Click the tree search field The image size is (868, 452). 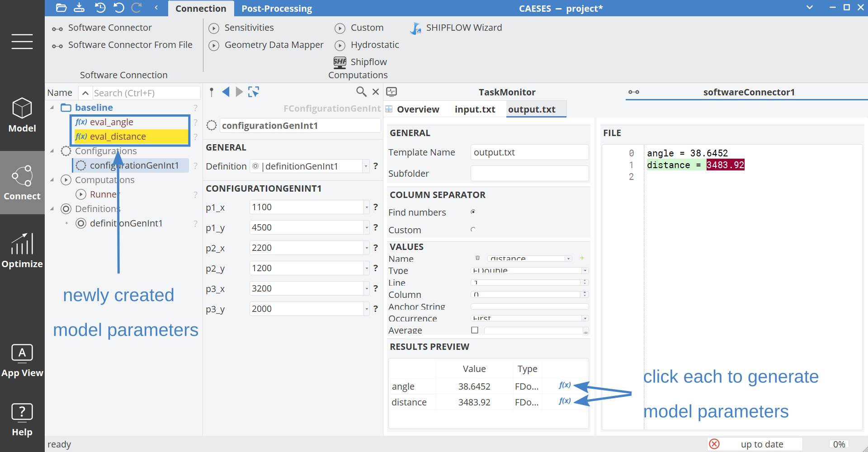tap(146, 93)
